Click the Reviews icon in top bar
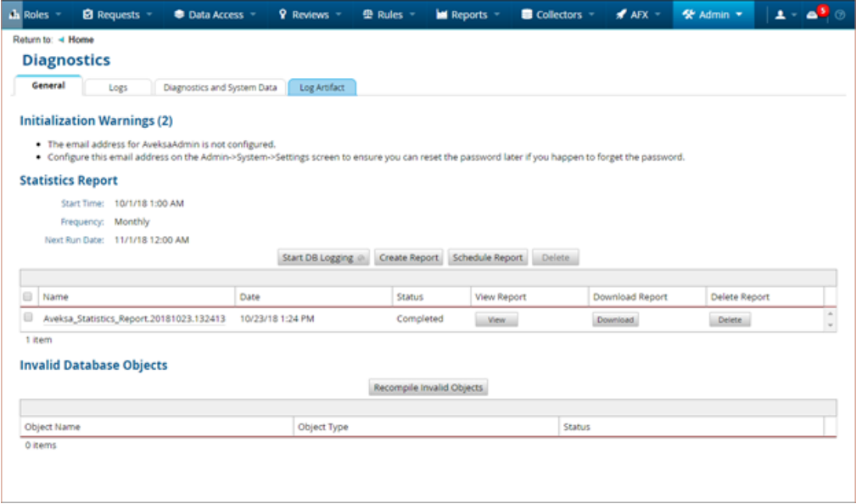Image resolution: width=856 pixels, height=504 pixels. click(282, 14)
